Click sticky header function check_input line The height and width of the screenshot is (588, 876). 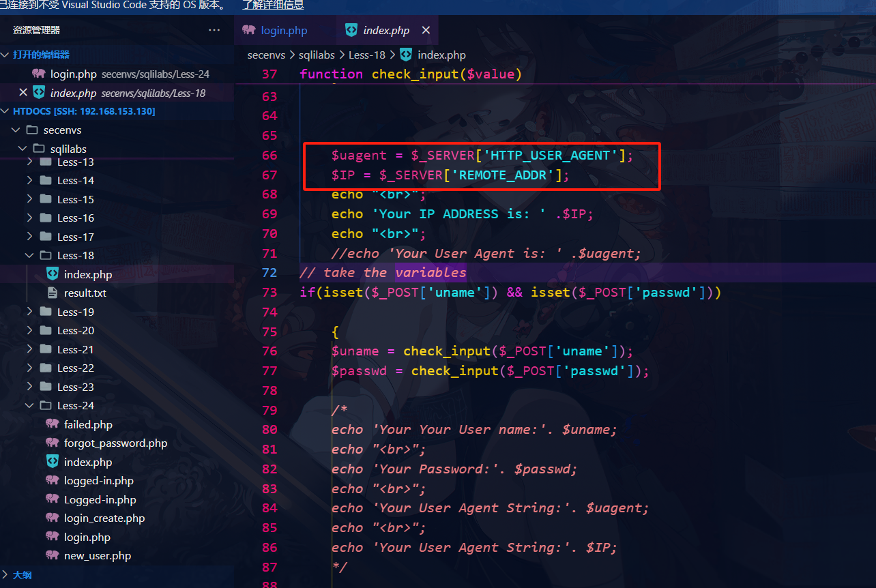coord(411,74)
